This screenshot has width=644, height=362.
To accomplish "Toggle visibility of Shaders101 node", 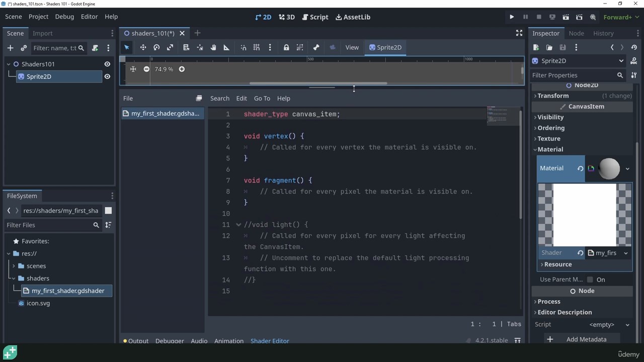I will 107,64.
